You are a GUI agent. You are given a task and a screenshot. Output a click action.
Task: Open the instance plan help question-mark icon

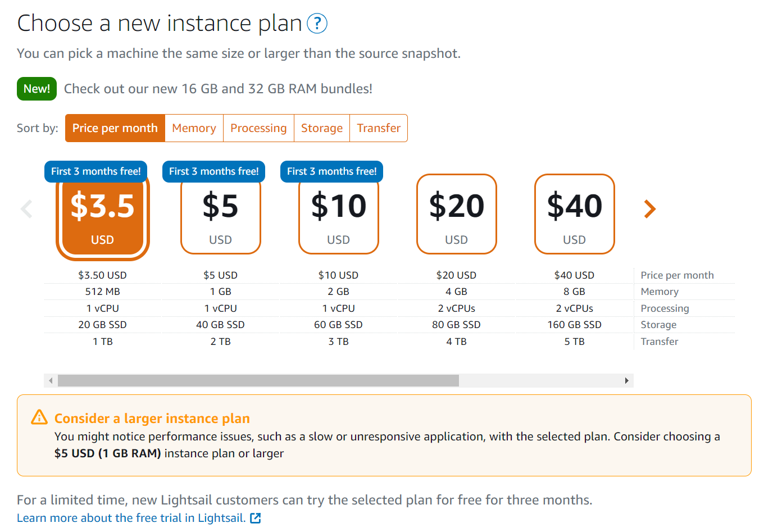pyautogui.click(x=317, y=24)
